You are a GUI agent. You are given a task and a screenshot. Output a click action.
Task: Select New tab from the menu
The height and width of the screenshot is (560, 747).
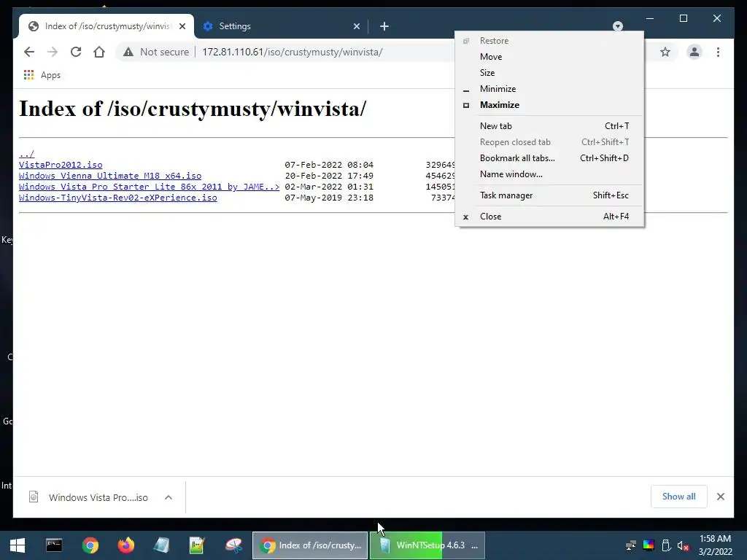549,125
